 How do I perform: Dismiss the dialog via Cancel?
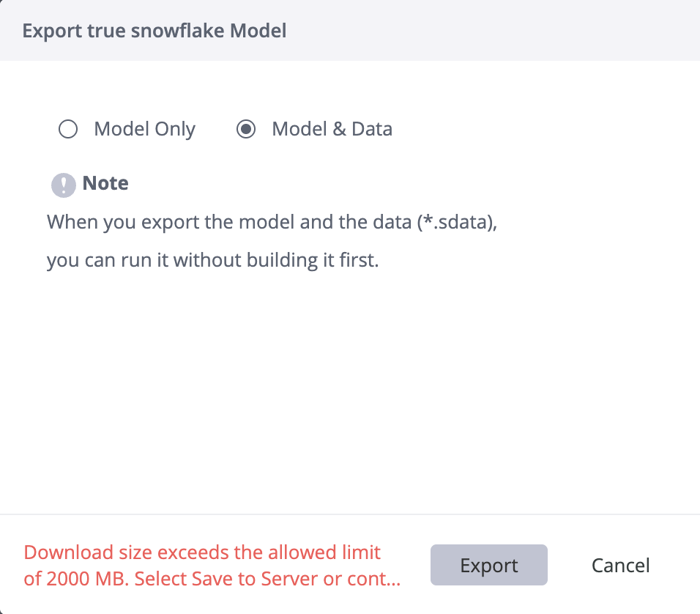point(620,565)
